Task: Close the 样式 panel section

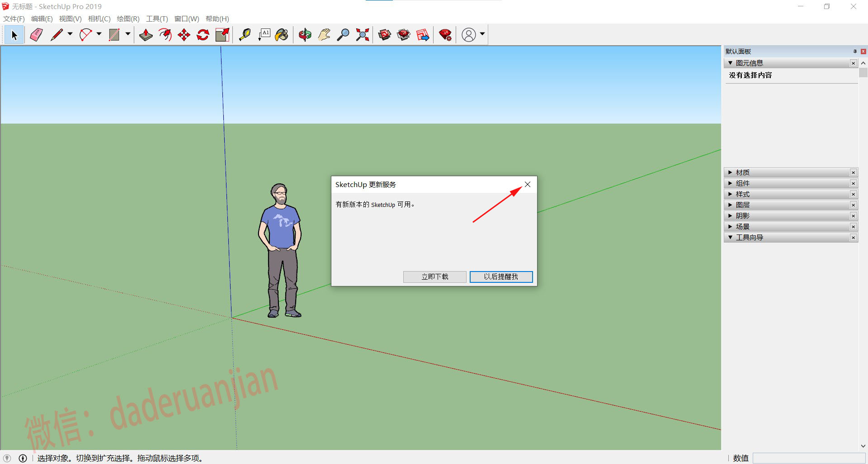Action: [x=854, y=194]
